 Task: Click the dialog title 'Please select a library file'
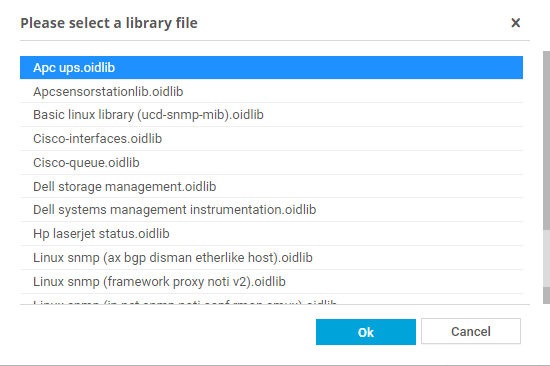tap(109, 23)
